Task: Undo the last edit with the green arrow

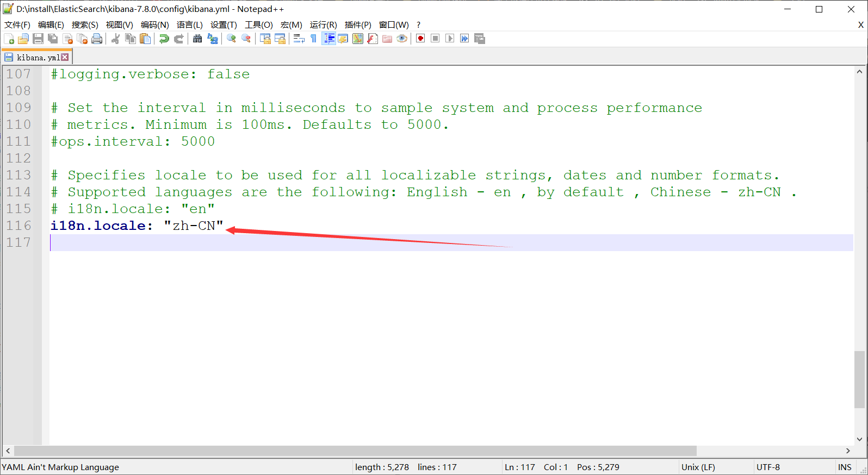Action: 164,39
